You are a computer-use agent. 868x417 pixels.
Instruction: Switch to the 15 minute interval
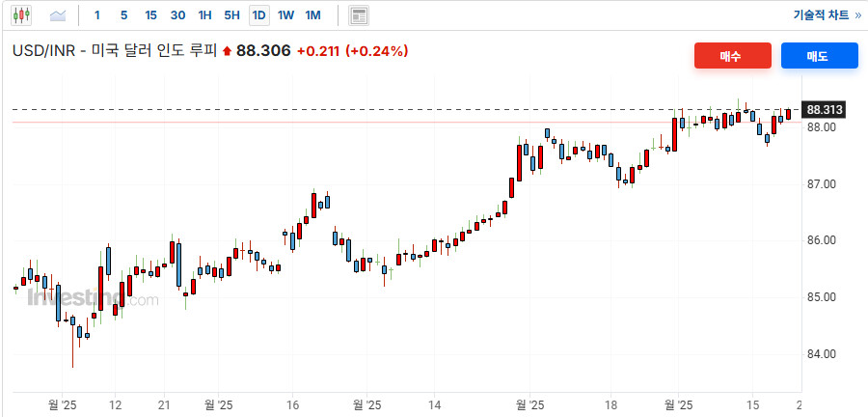coord(150,15)
